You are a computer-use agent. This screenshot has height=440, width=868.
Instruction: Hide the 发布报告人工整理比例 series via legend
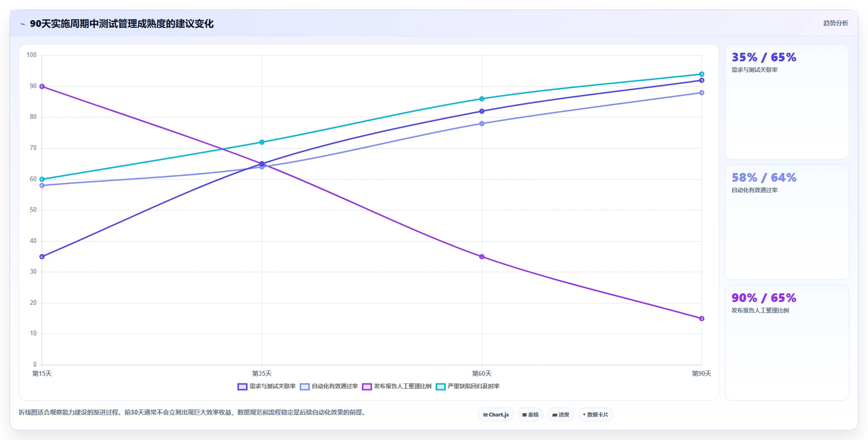(367, 387)
